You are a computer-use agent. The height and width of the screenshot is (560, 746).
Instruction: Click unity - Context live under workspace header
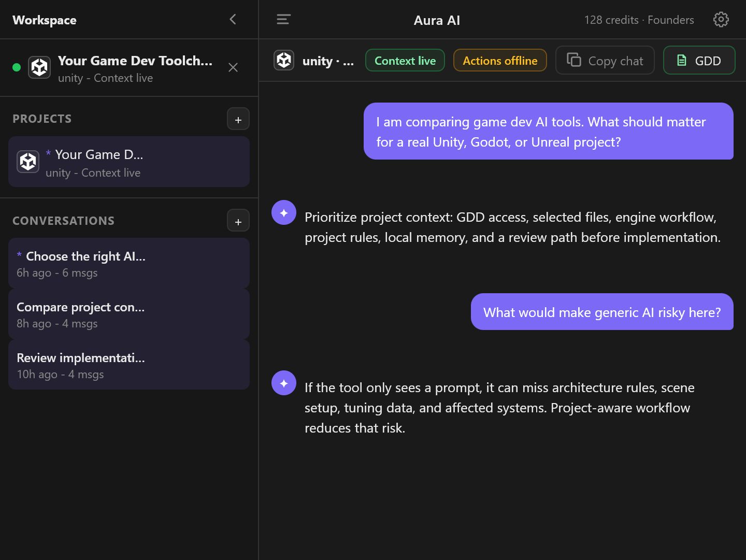click(x=105, y=78)
